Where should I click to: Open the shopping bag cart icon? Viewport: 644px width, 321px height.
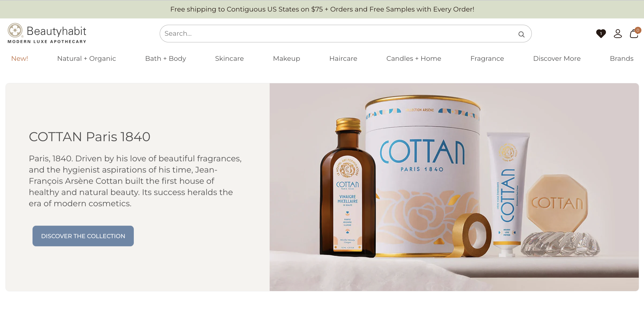[634, 33]
